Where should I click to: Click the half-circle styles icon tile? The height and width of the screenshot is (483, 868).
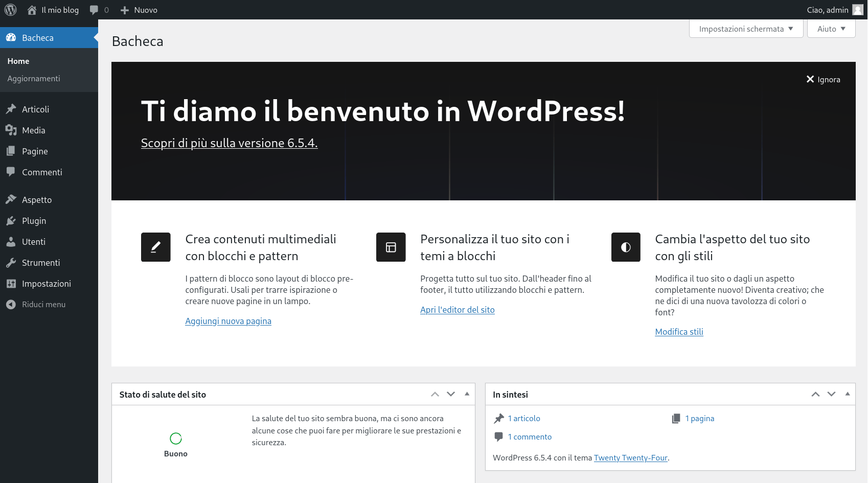626,247
